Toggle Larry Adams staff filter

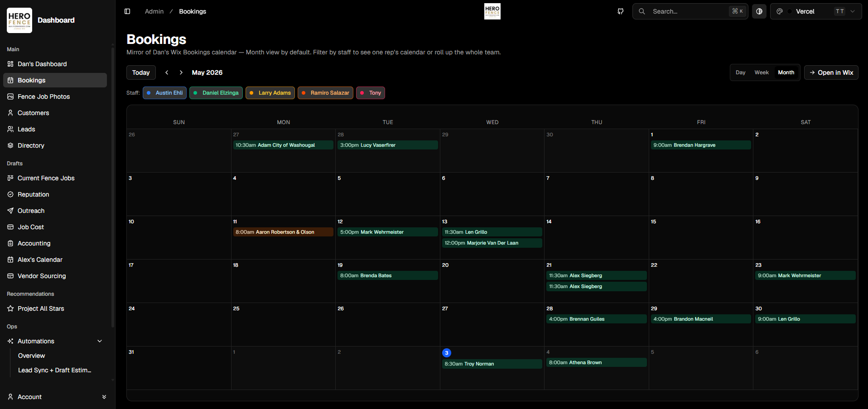270,93
